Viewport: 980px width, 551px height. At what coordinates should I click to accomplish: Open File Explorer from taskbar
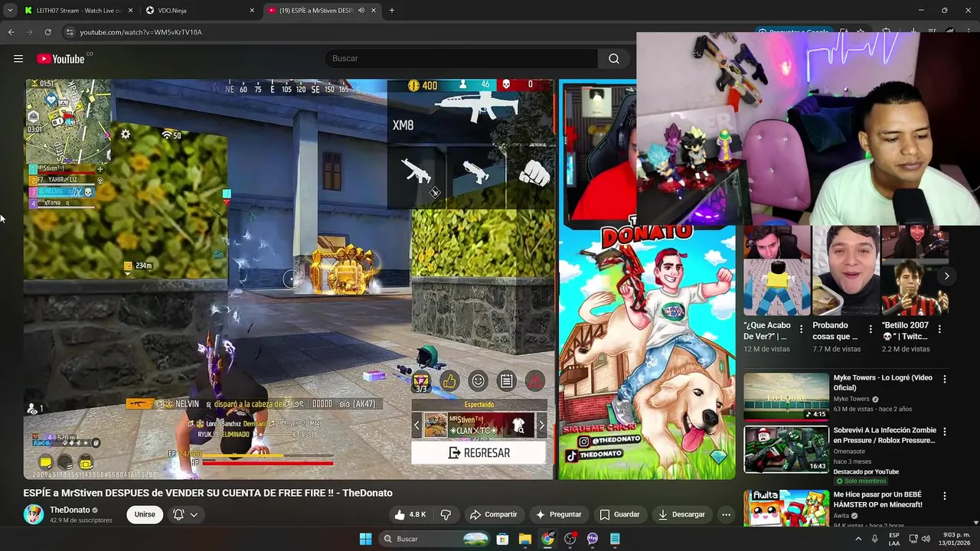coord(524,539)
